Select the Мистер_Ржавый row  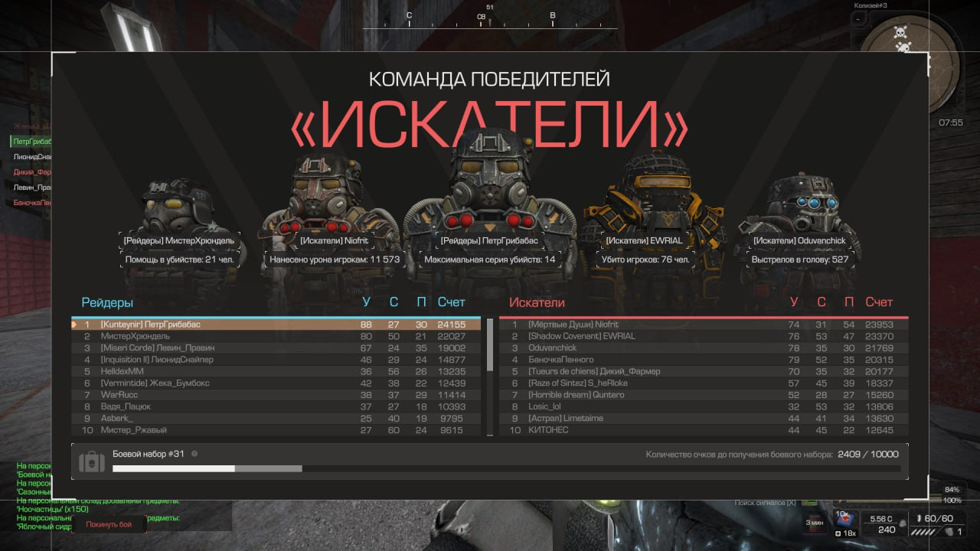(x=276, y=430)
